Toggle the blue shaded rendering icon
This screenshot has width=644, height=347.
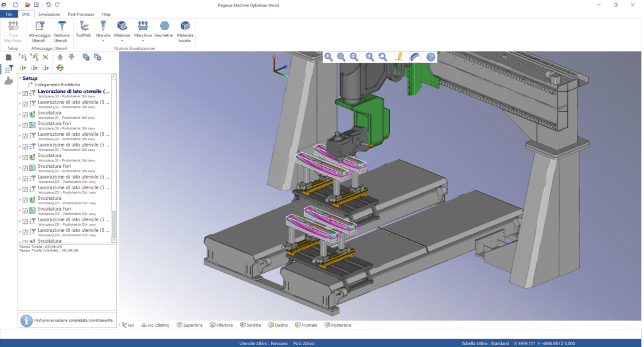tap(415, 57)
